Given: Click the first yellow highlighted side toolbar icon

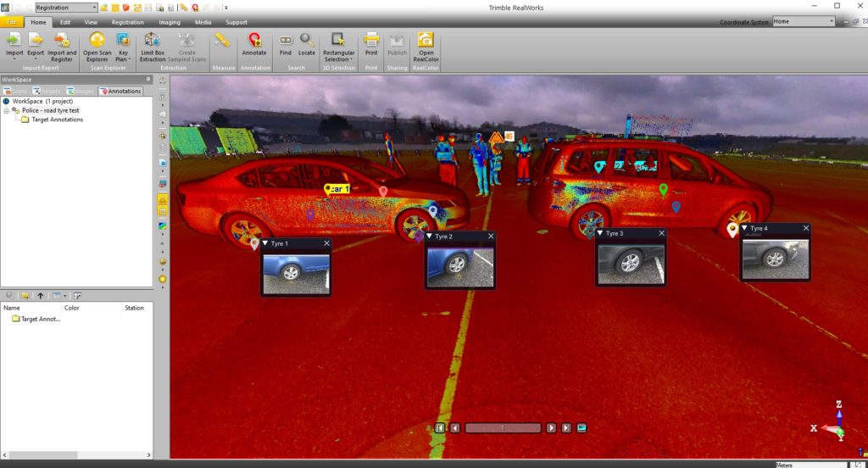Looking at the screenshot, I should (x=162, y=199).
